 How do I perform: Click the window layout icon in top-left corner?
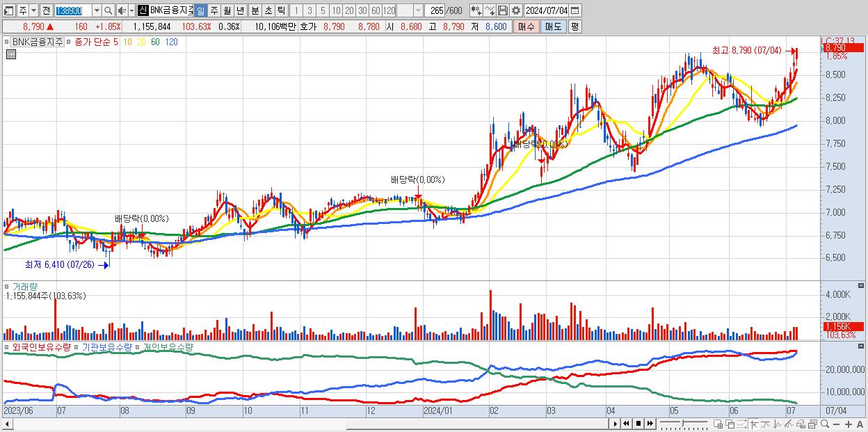click(x=8, y=10)
